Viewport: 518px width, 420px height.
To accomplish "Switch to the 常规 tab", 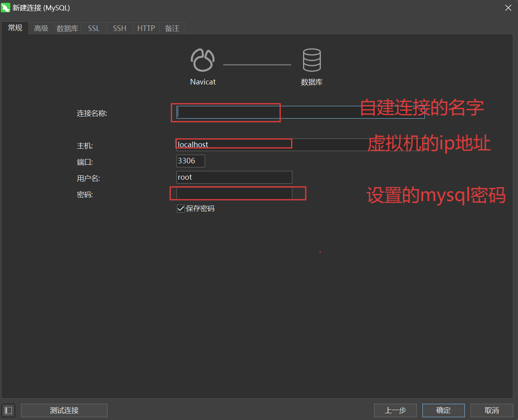I will [15, 28].
